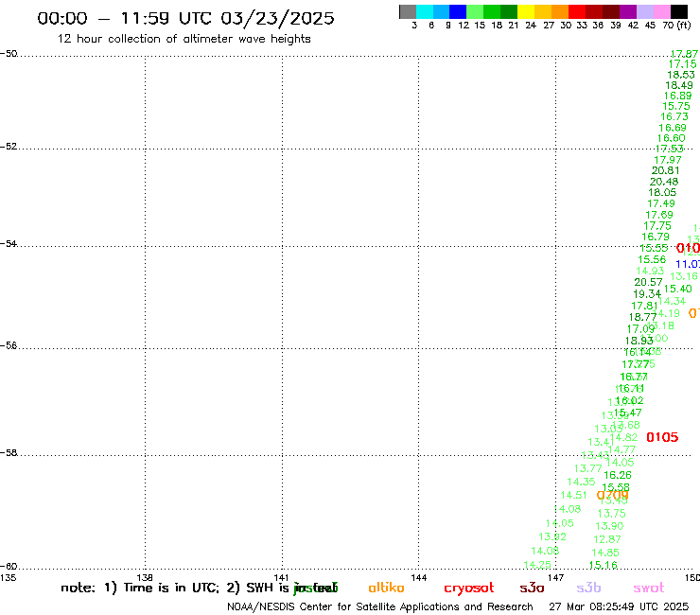
Task: Click the wave height value 13.77
Action: [x=587, y=468]
